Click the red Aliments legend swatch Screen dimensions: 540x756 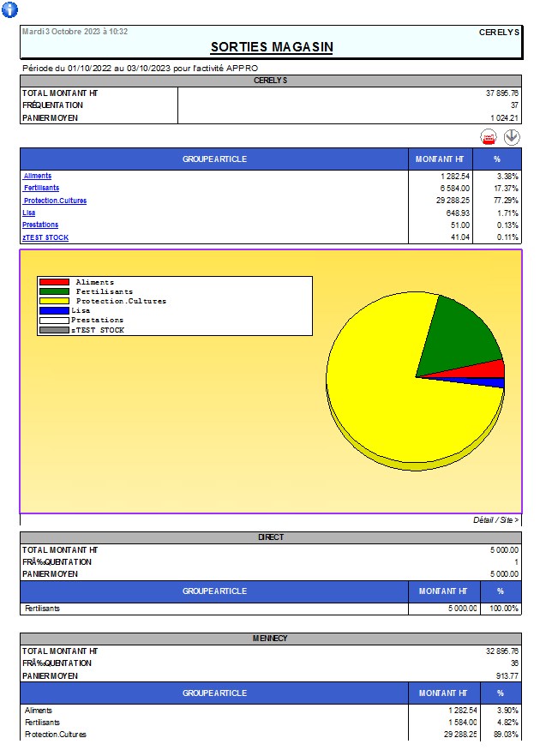(54, 282)
